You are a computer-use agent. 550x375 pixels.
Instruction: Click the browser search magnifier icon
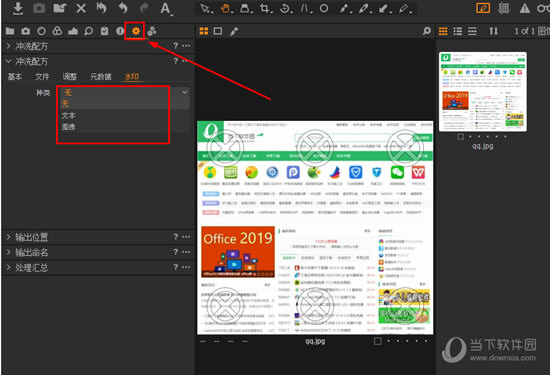click(x=427, y=31)
